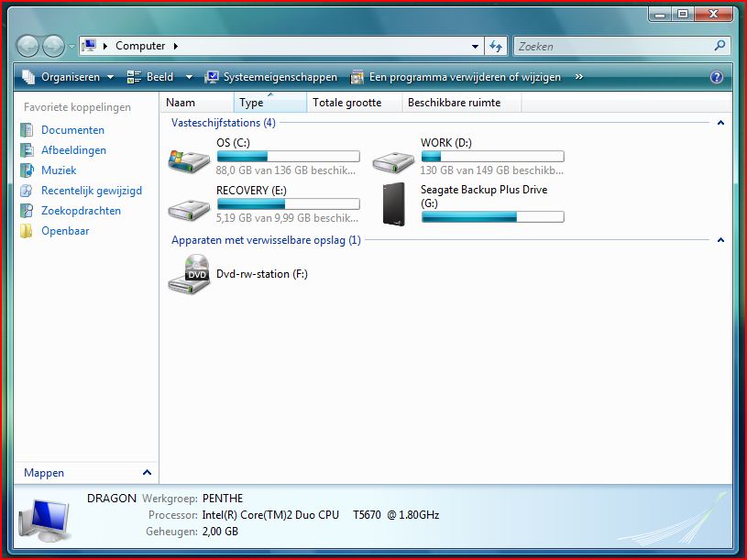
Task: Open the Recentelijk gewijzigd link
Action: pyautogui.click(x=92, y=191)
